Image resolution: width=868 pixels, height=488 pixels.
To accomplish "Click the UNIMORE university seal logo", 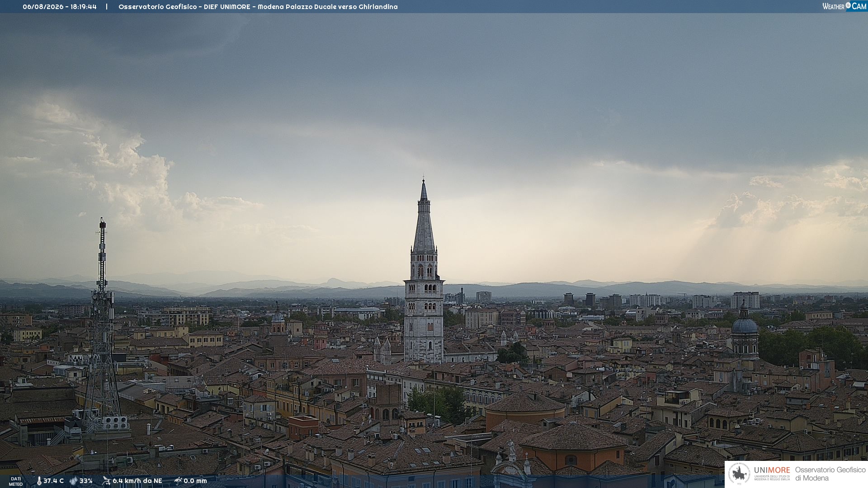I will [739, 474].
